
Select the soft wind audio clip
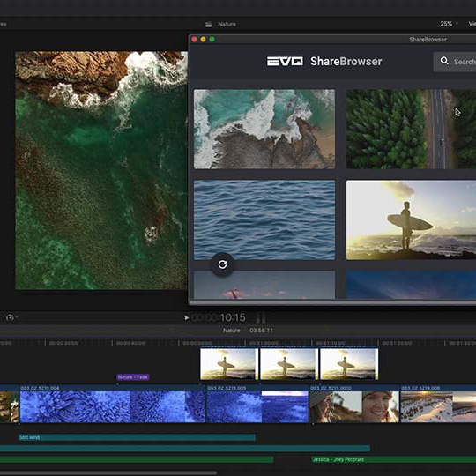[x=137, y=437]
